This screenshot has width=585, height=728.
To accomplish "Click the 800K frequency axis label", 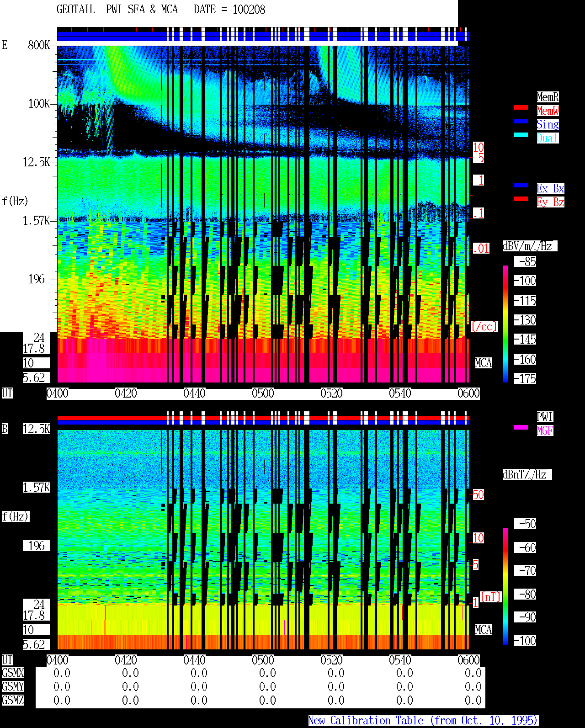I will tap(39, 45).
